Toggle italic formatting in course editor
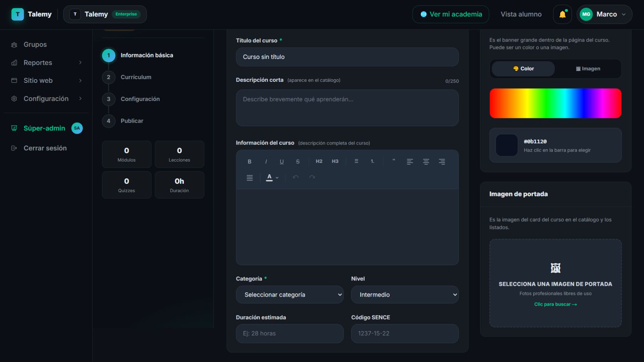644x362 pixels. pyautogui.click(x=266, y=162)
